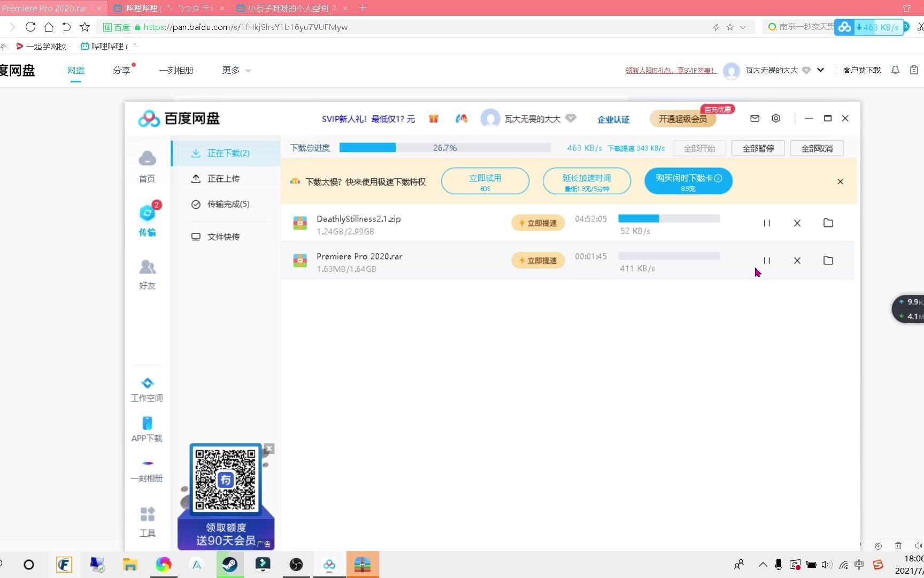Viewport: 924px width, 578px height.
Task: Open folder for DeathlyStillness2.1.zip
Action: pyautogui.click(x=828, y=223)
